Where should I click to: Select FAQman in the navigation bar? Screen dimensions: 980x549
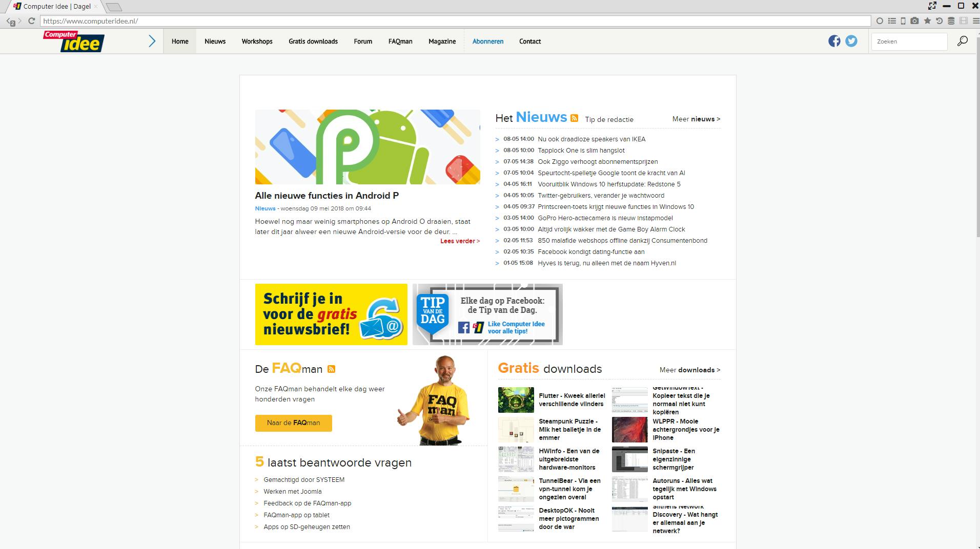tap(399, 41)
